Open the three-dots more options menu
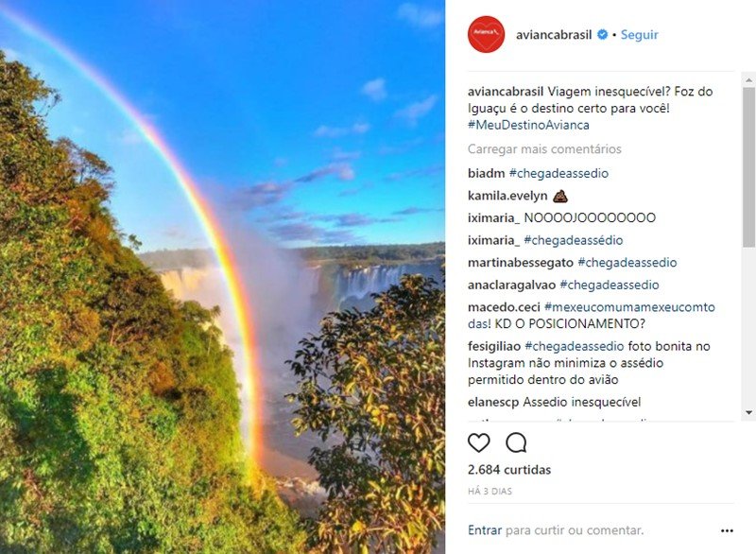This screenshot has width=756, height=554. [x=727, y=531]
